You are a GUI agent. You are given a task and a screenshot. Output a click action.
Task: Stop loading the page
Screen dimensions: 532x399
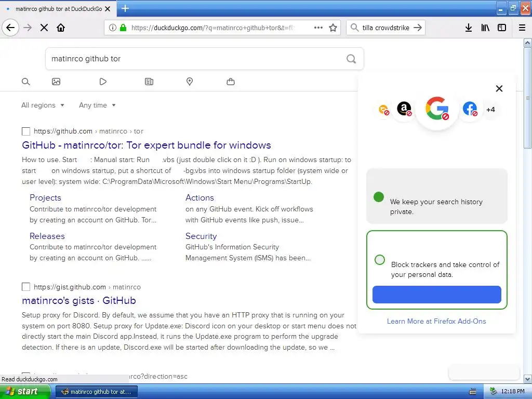(x=44, y=28)
